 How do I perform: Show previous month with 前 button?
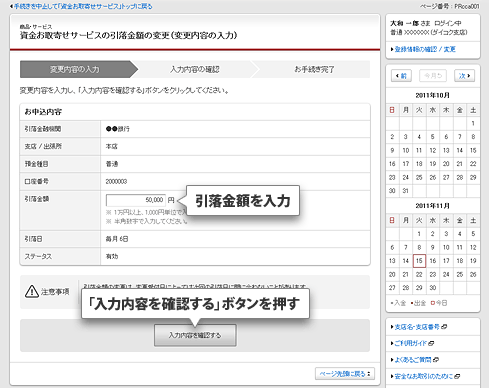[401, 76]
